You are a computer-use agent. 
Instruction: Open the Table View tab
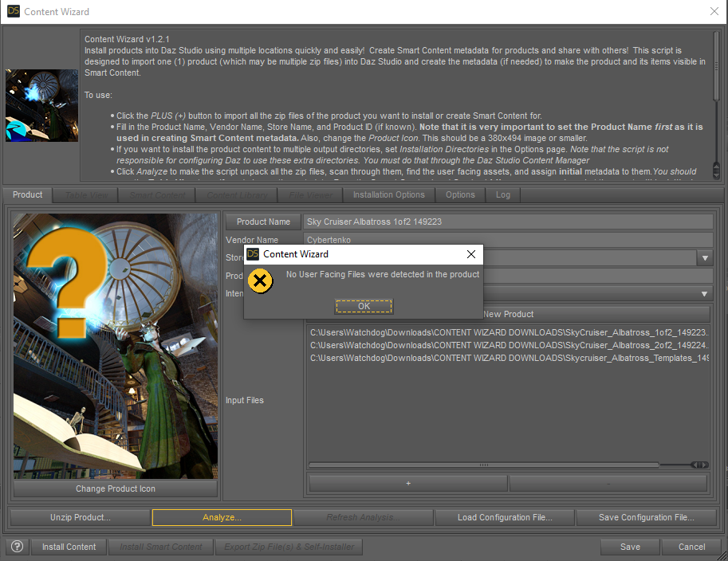pyautogui.click(x=86, y=195)
